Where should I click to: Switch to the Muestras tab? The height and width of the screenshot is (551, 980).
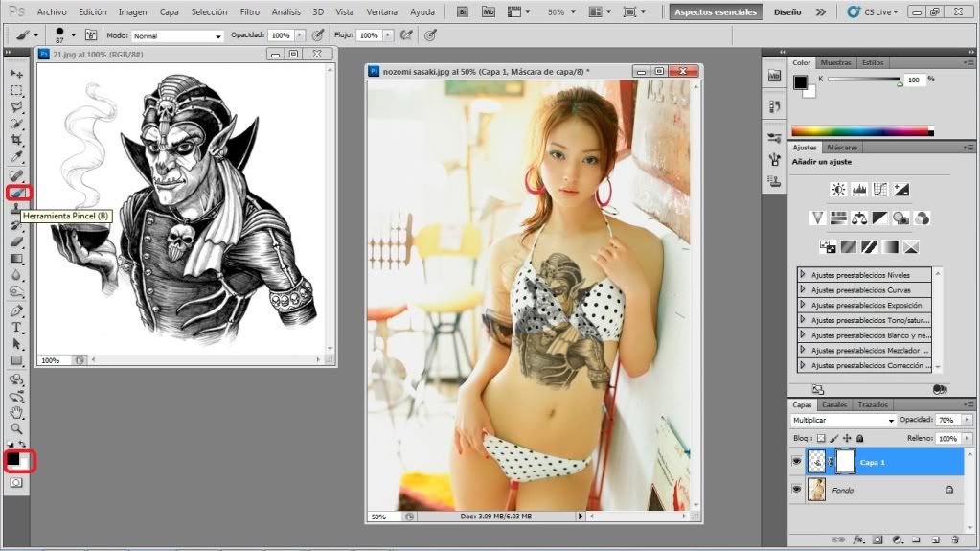(835, 62)
